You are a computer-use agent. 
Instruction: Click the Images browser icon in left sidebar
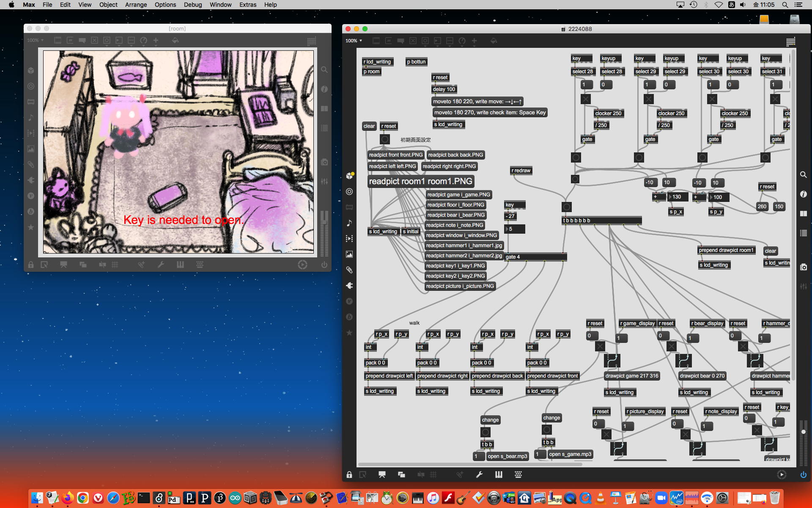(349, 254)
